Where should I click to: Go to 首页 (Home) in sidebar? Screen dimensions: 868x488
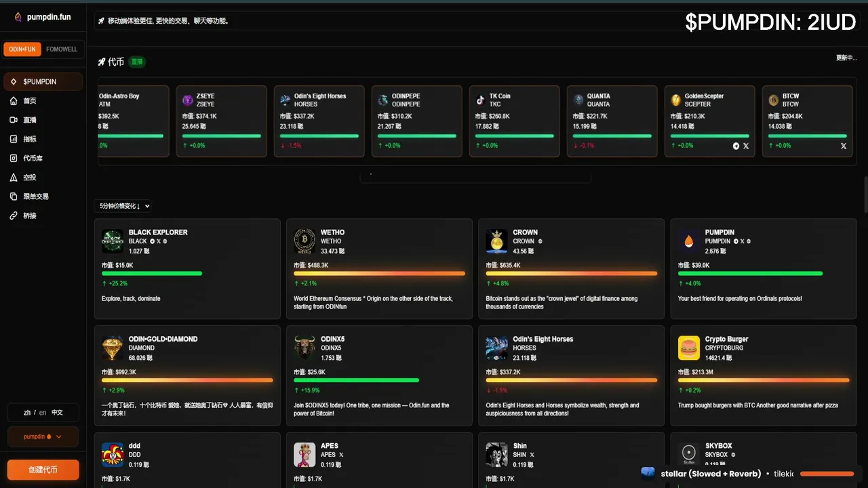(43, 101)
